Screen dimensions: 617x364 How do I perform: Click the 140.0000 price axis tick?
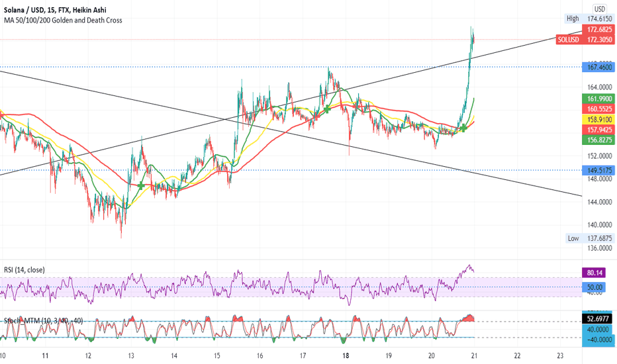(x=599, y=225)
